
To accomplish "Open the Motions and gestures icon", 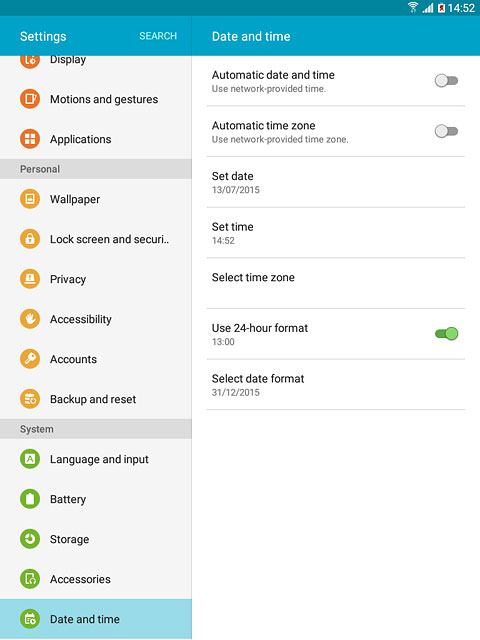I will (30, 99).
